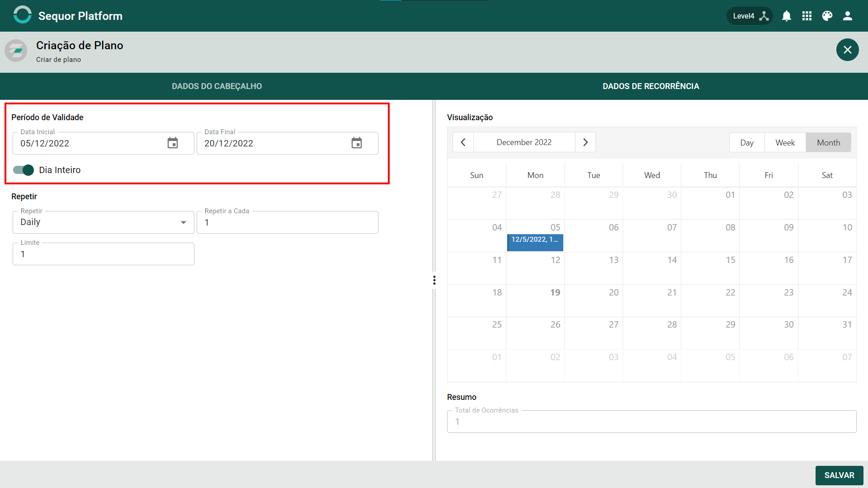Switch calendar to Day view
868x488 pixels.
tap(747, 143)
